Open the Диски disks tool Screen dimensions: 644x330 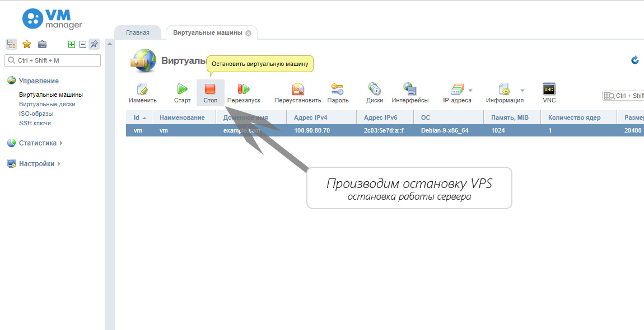pyautogui.click(x=375, y=93)
